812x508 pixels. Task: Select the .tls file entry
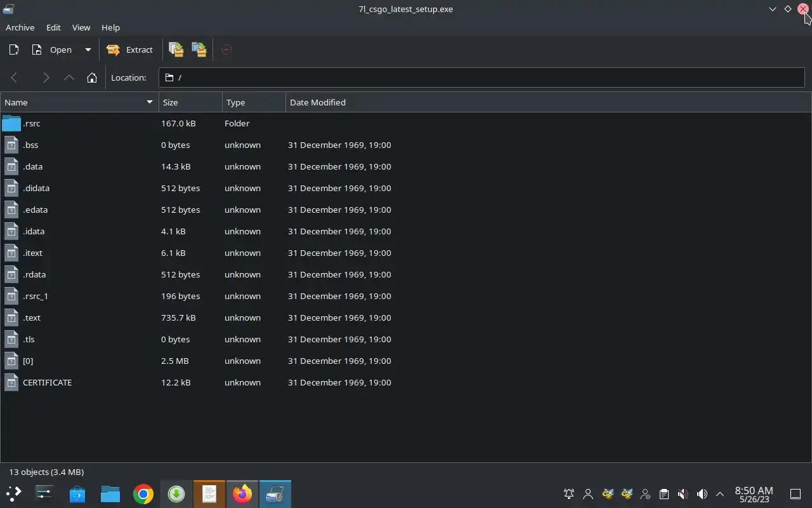[x=29, y=339]
